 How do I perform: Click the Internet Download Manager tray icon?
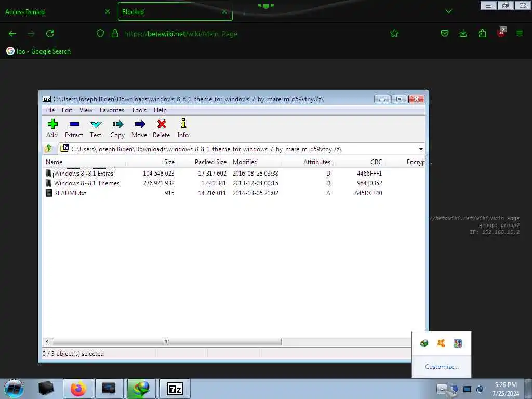pyautogui.click(x=424, y=343)
